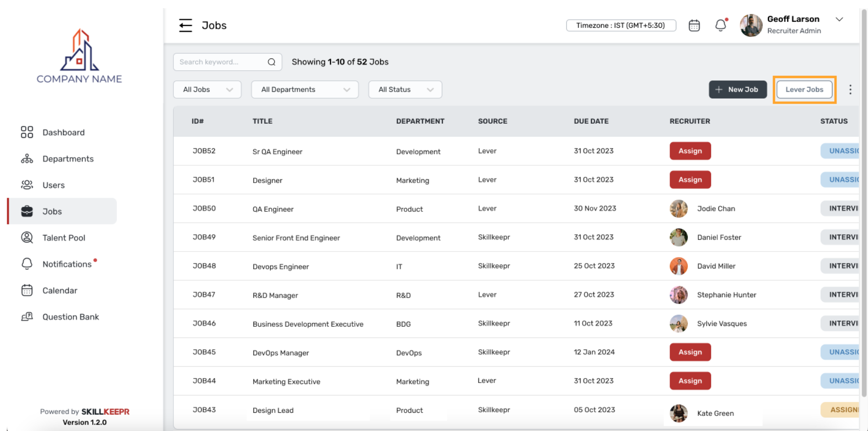Create a job with New Job button

(737, 89)
